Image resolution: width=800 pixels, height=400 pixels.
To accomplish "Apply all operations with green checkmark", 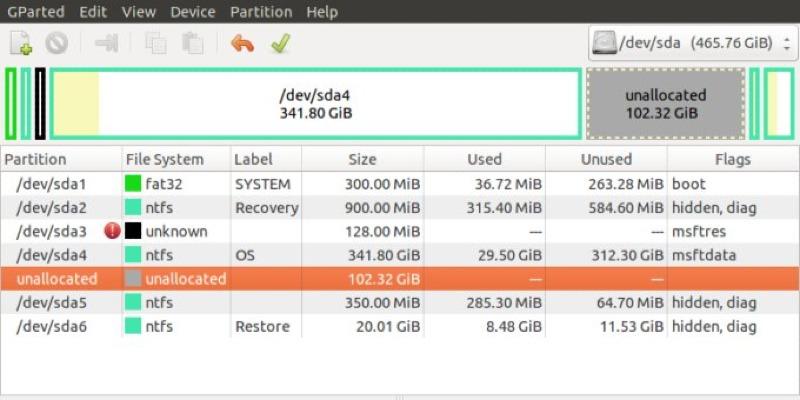I will click(x=280, y=44).
